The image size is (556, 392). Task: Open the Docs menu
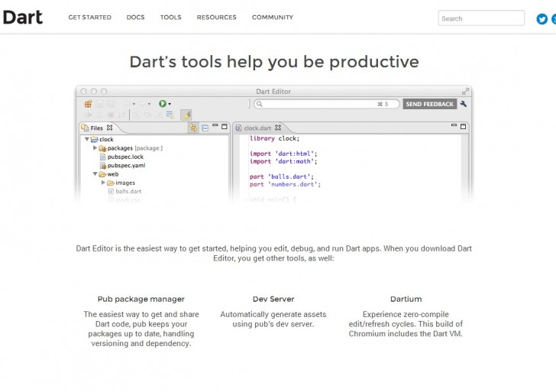[135, 18]
